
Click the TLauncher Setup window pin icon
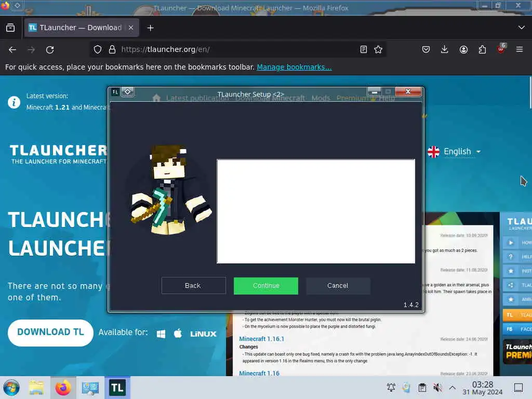coord(128,91)
